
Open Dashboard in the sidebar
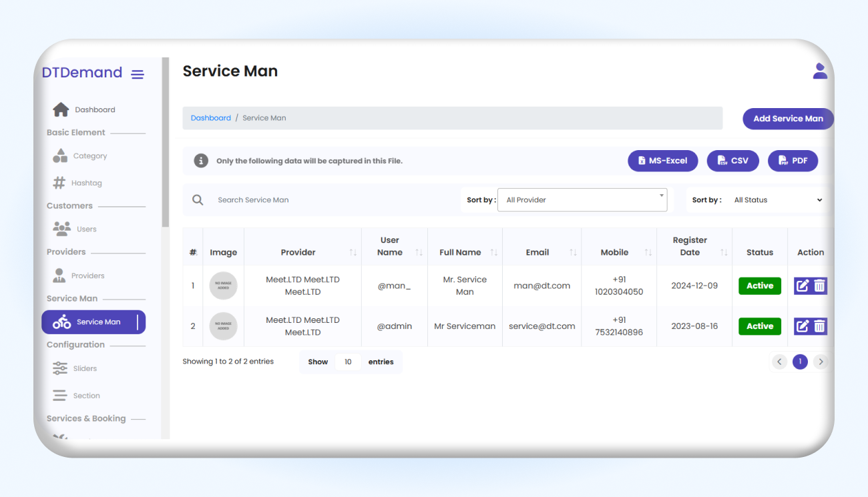[x=95, y=109]
